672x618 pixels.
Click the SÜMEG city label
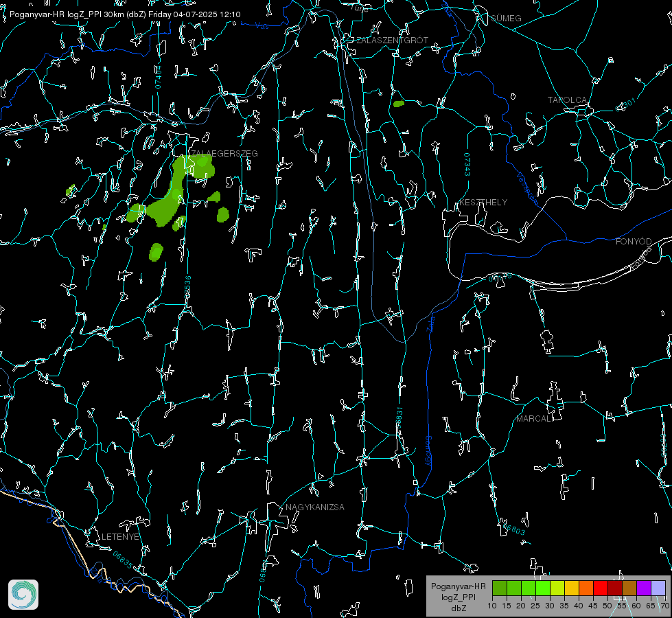coord(506,18)
